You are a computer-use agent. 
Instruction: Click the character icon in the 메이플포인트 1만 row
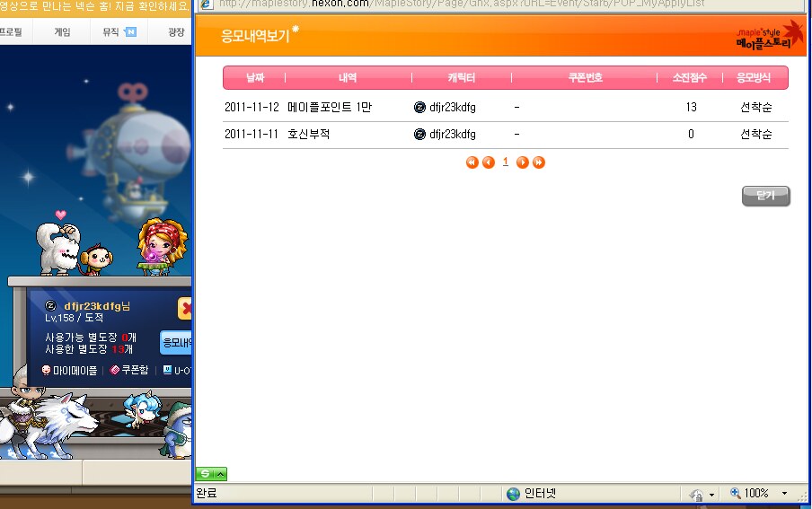[419, 107]
